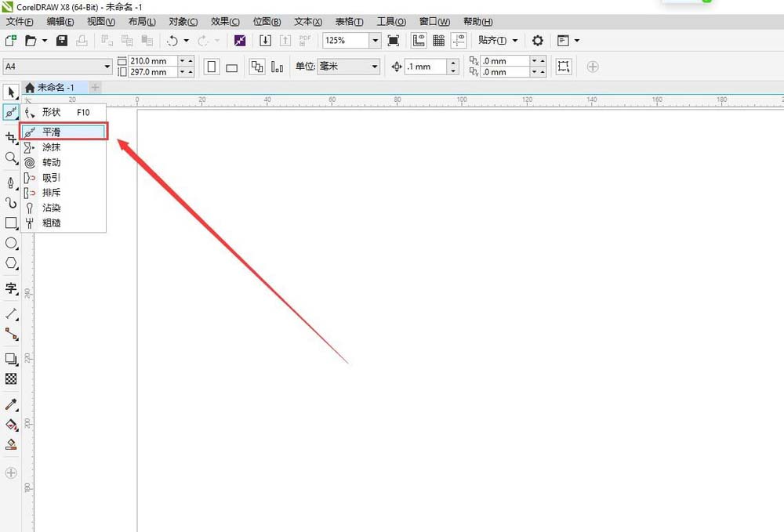Image resolution: width=784 pixels, height=532 pixels.
Task: Toggle show guidelines icon
Action: point(459,41)
